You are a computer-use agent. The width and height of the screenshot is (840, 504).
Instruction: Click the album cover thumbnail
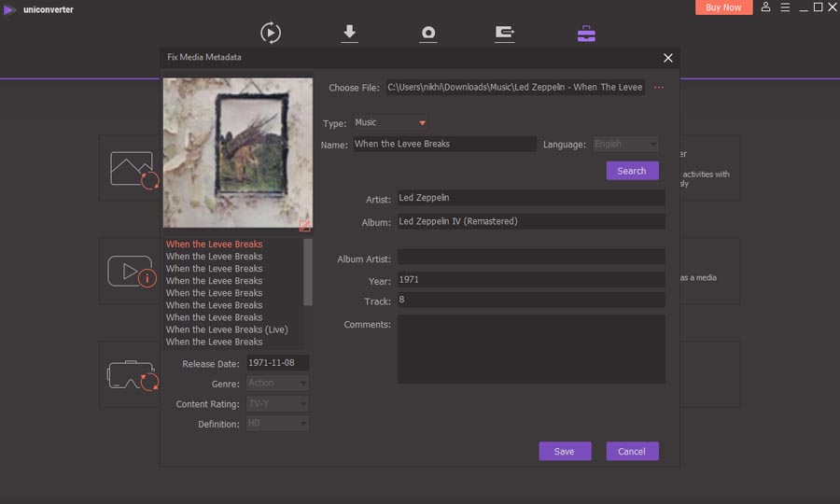238,153
